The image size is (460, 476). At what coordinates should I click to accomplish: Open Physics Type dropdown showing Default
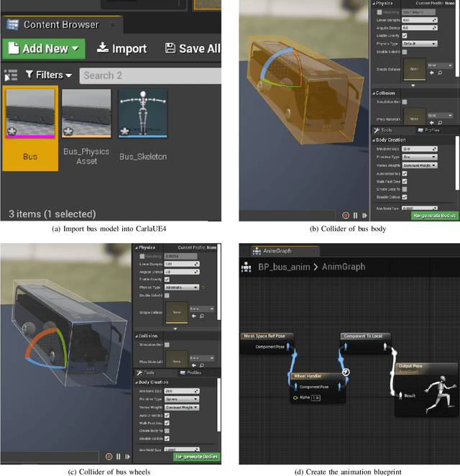(x=420, y=44)
